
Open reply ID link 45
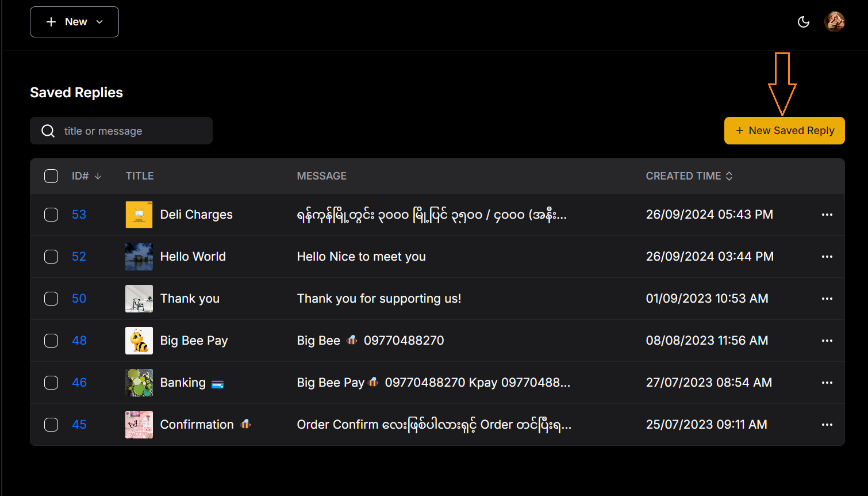pyautogui.click(x=79, y=425)
